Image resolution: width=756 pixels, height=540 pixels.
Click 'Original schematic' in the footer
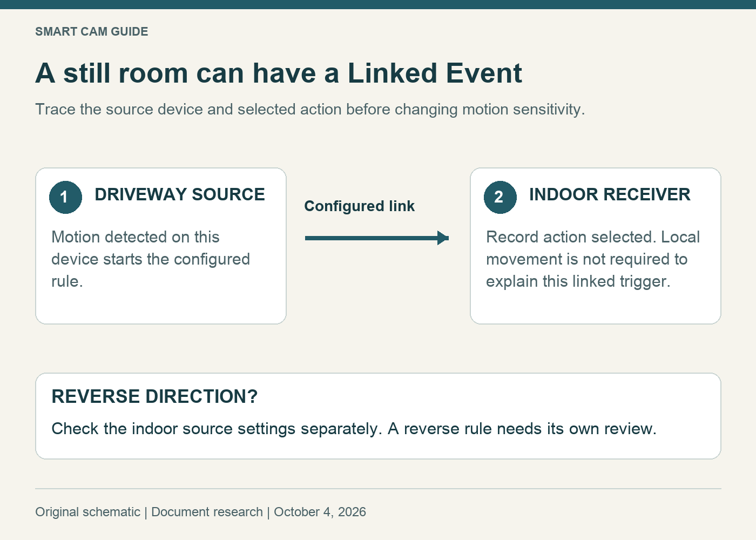87,512
